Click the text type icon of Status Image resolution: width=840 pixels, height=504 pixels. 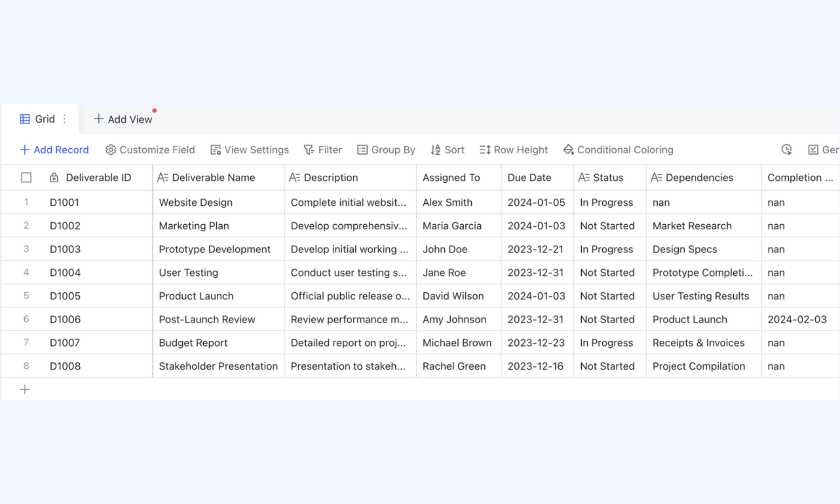tap(584, 178)
